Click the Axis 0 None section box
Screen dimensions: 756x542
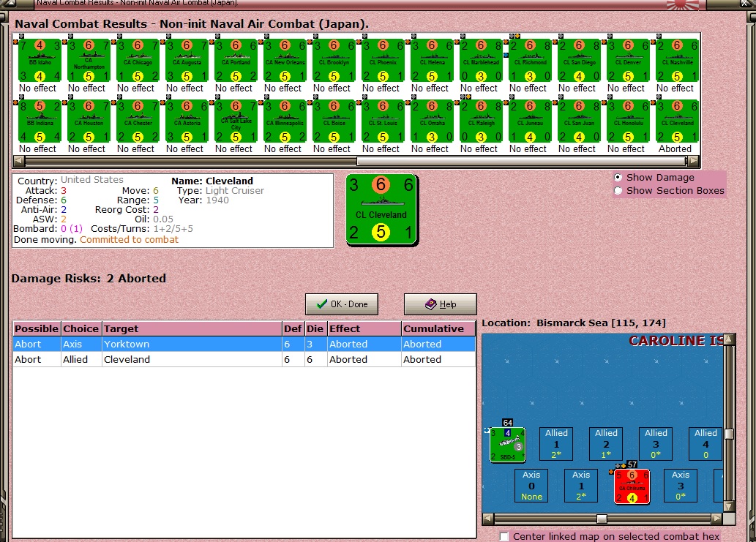531,486
